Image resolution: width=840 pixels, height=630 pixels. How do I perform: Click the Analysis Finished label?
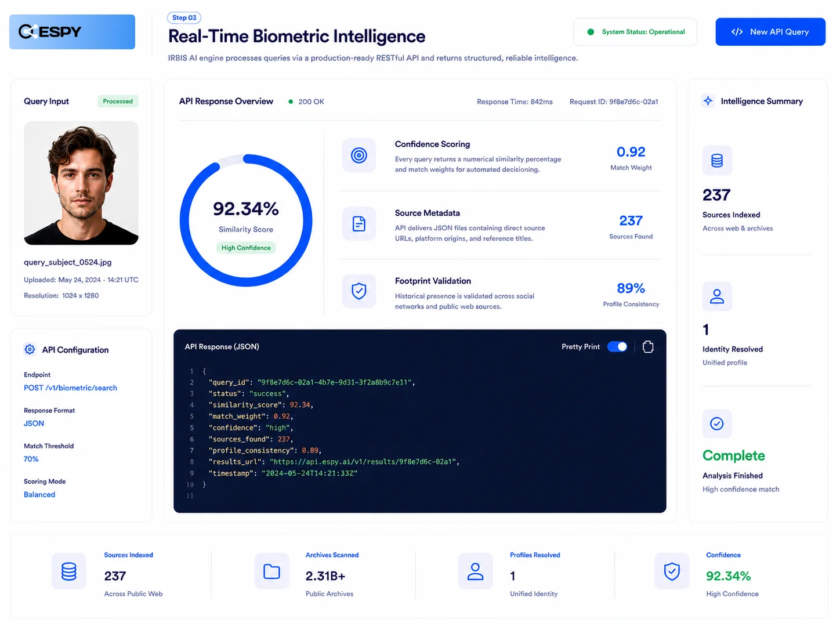click(733, 475)
